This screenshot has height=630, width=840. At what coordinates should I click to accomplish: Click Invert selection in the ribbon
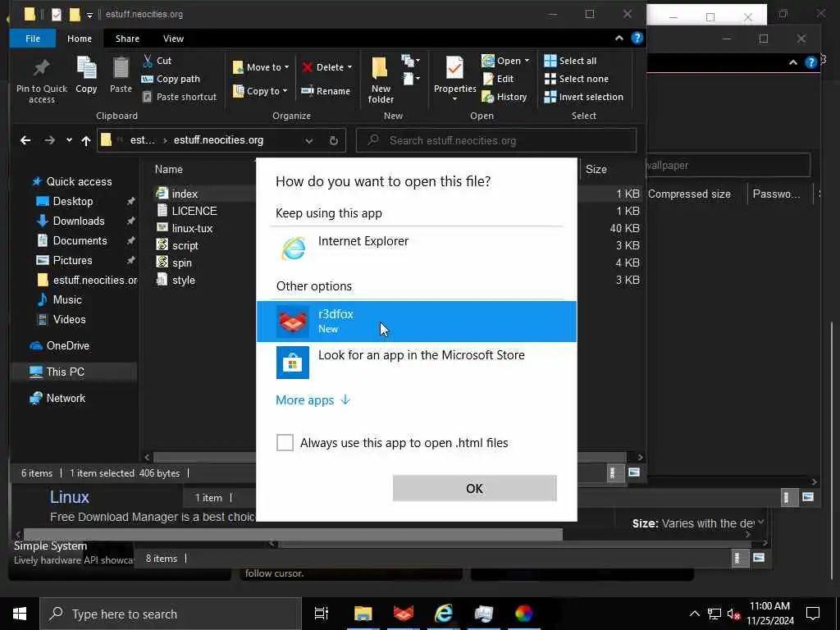(x=583, y=97)
